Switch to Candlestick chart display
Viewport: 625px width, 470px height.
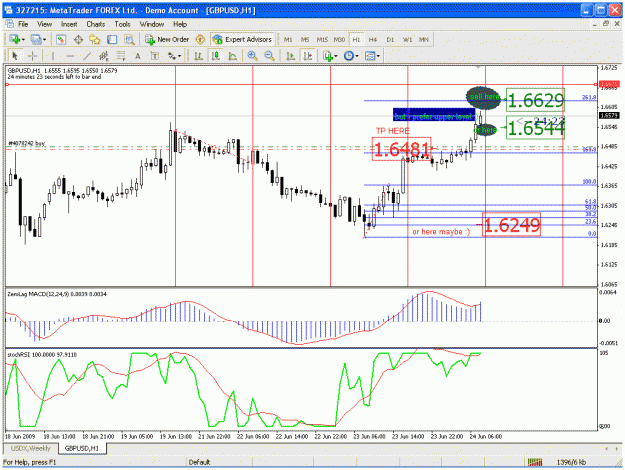(x=216, y=56)
